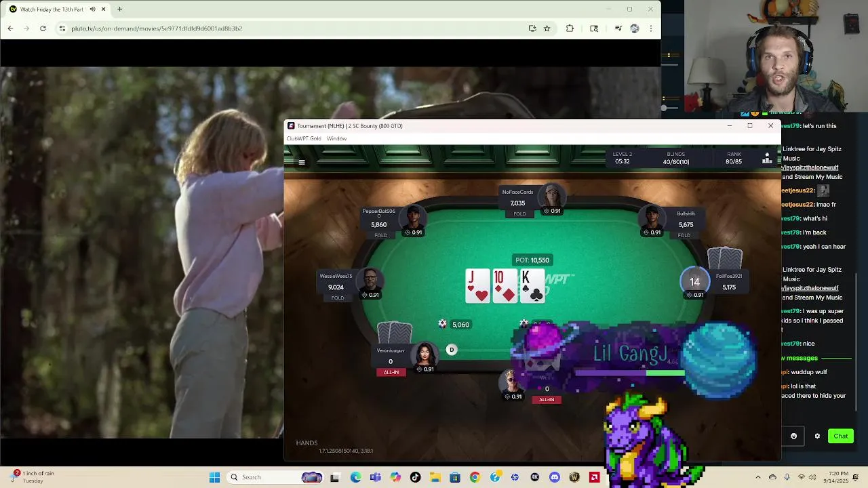
Task: Select PepperBot506 player avatar
Action: [x=413, y=218]
